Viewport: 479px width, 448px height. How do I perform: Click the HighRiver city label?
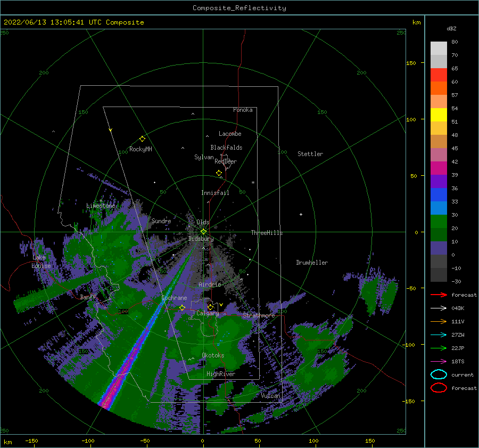[x=221, y=374]
